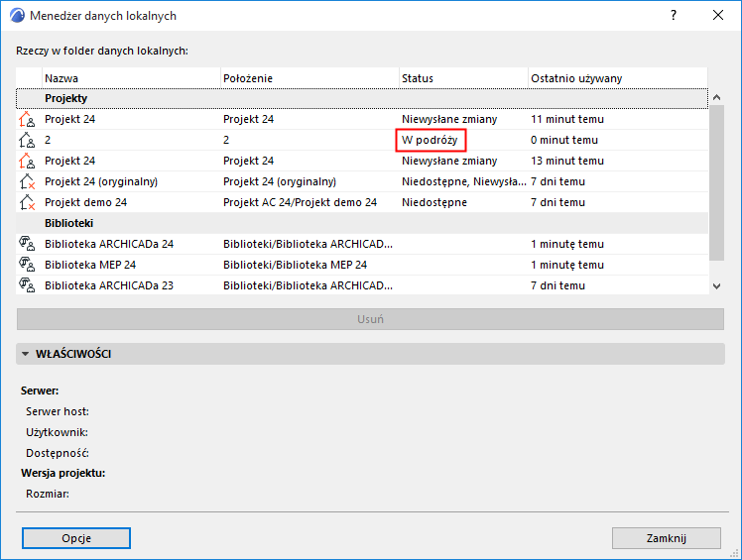
Task: Select the Projekt 24 name in the 11 minut temu row
Action: [x=70, y=119]
